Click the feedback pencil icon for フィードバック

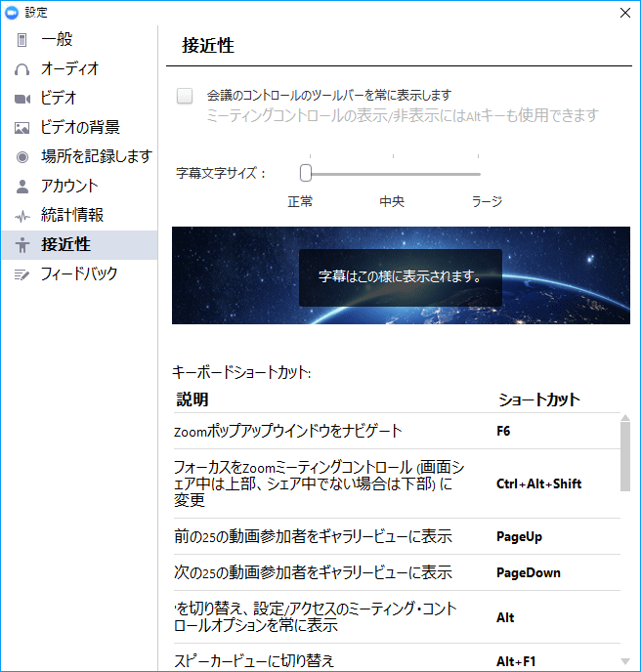pos(21,274)
